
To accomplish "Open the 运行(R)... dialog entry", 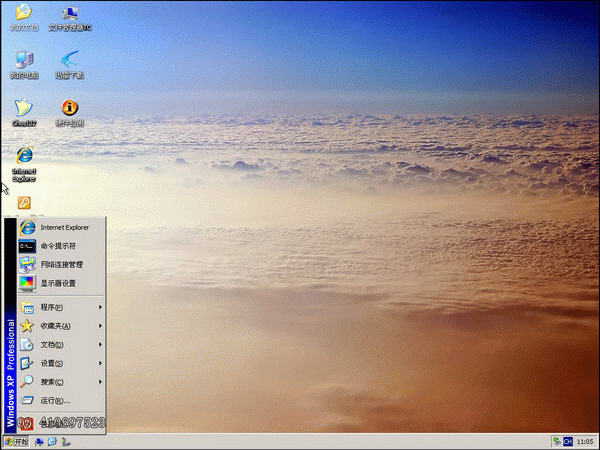I will click(x=60, y=401).
